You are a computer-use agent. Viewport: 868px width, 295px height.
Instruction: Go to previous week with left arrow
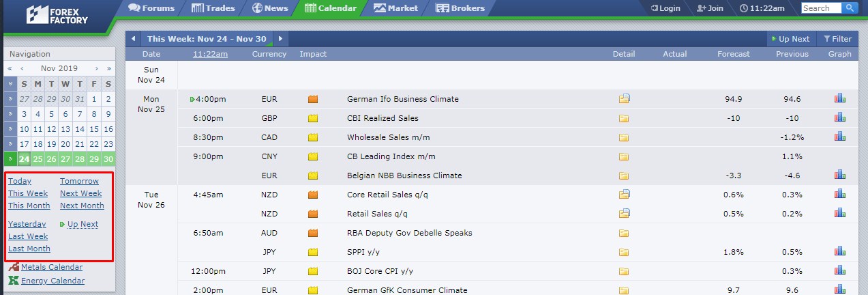133,39
